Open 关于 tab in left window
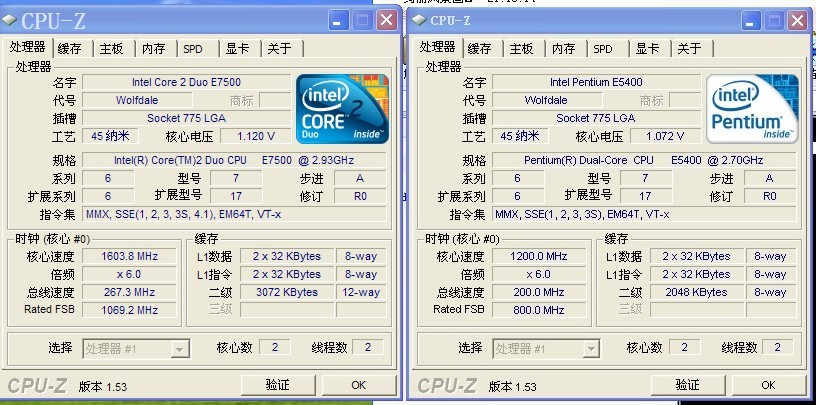This screenshot has width=816, height=405. pyautogui.click(x=279, y=49)
